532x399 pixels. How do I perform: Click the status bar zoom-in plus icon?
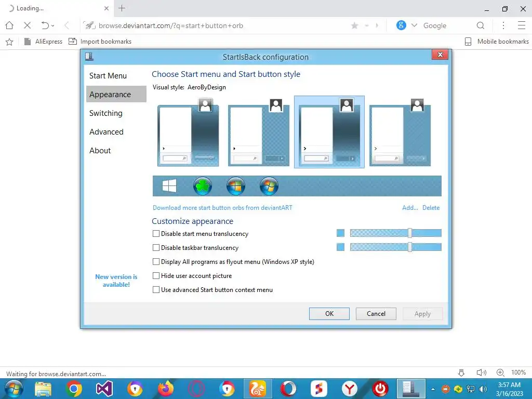(x=500, y=373)
